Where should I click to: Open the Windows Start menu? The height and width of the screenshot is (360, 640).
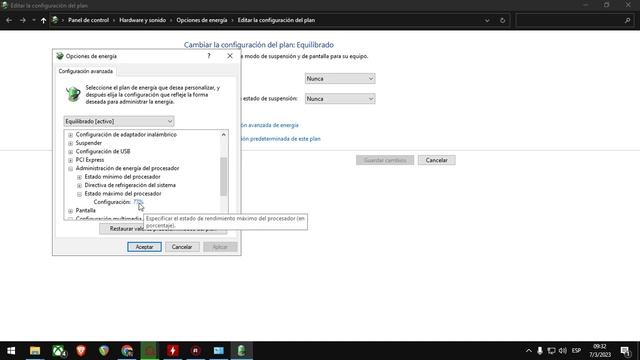click(11, 351)
